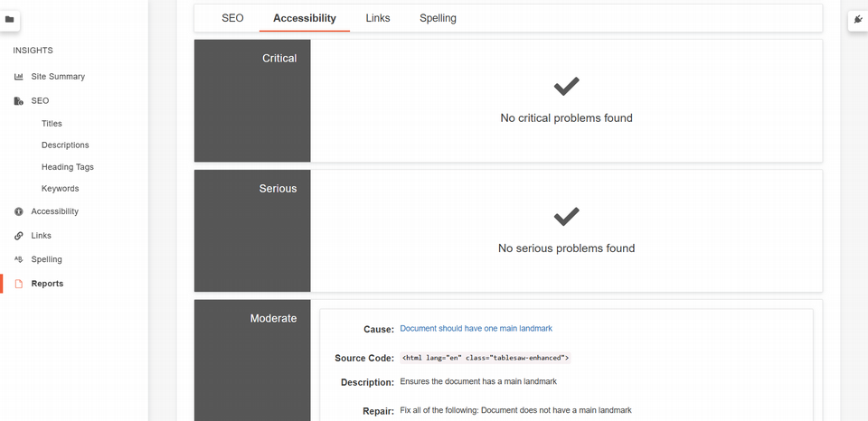Switch to the SEO tab
Screen dimensions: 868x421
232,18
